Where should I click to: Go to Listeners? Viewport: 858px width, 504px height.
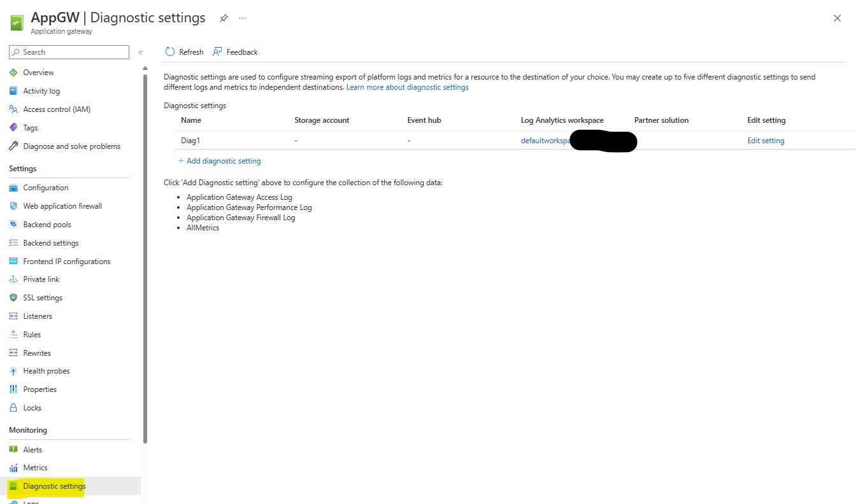tap(38, 316)
